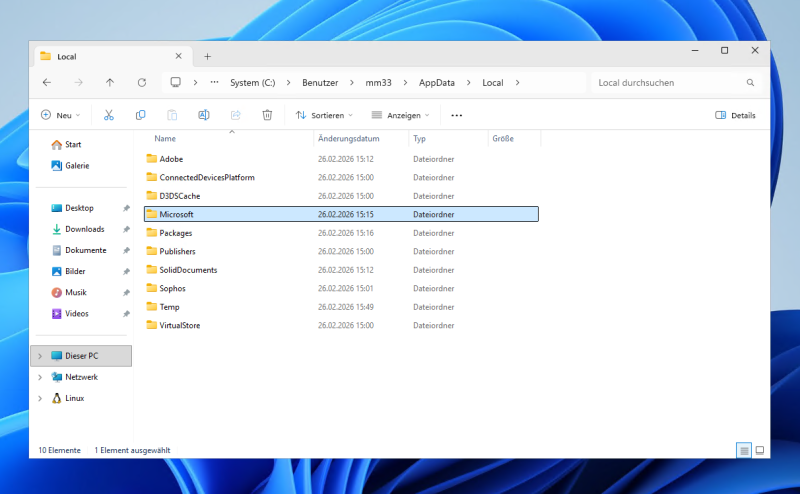
Task: Click the Cut scissors icon
Action: point(109,115)
